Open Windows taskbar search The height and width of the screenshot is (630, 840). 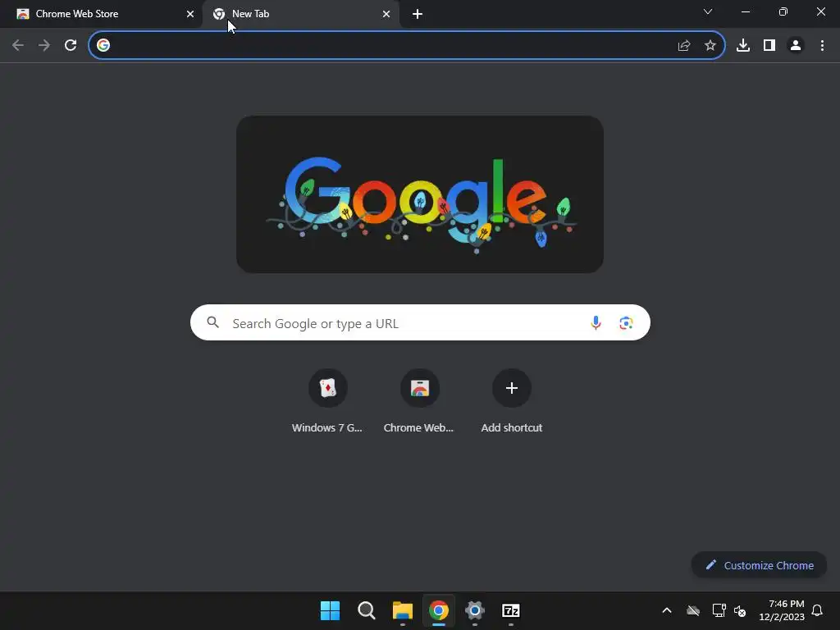(367, 610)
